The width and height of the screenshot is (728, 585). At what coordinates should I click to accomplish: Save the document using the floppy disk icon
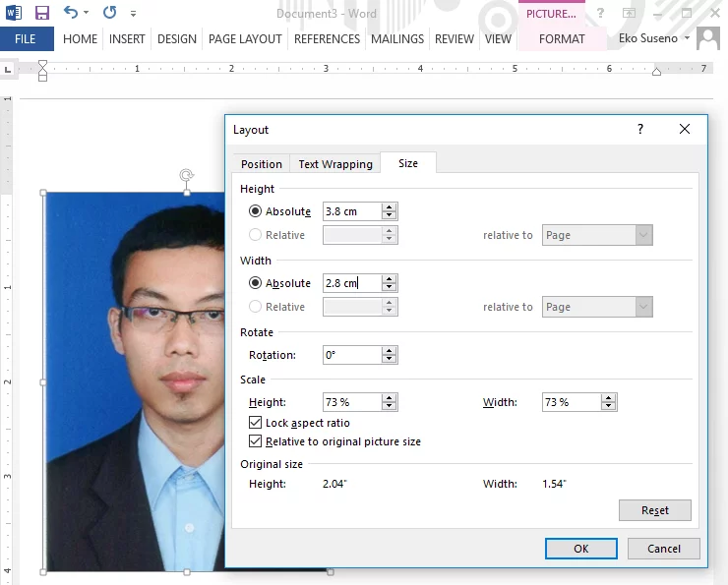(42, 13)
